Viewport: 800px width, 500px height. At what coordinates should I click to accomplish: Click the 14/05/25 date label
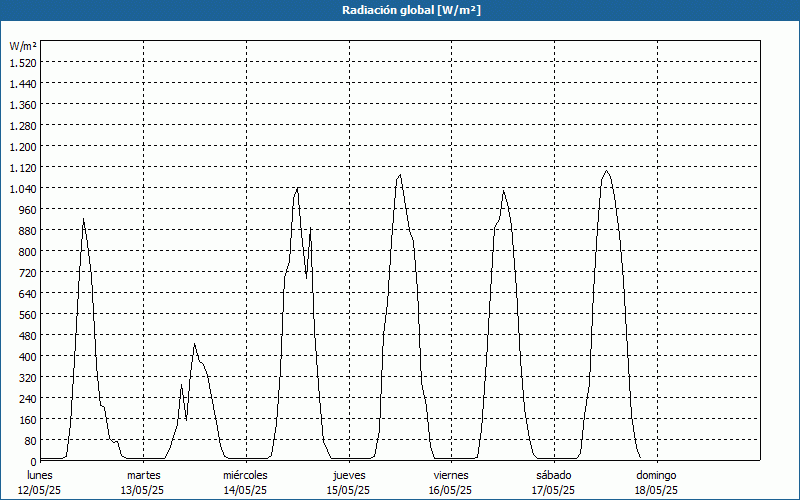point(245,491)
